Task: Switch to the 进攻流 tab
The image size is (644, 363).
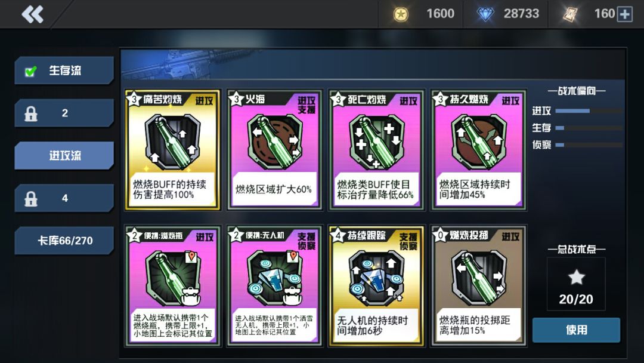Action: (64, 155)
